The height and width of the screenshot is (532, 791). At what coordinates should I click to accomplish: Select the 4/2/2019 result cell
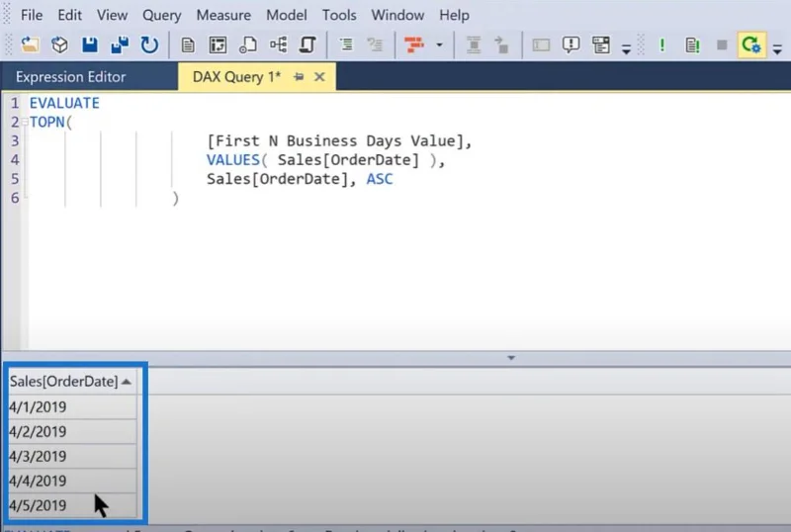point(72,431)
